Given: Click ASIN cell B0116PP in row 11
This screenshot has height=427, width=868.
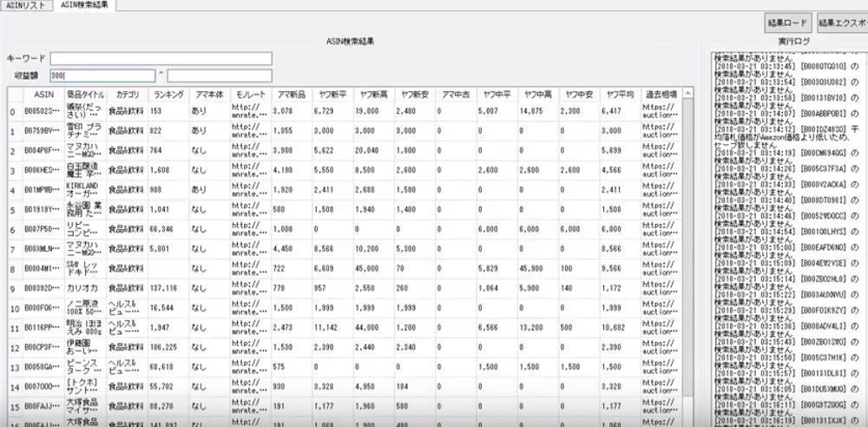Looking at the screenshot, I should [43, 328].
